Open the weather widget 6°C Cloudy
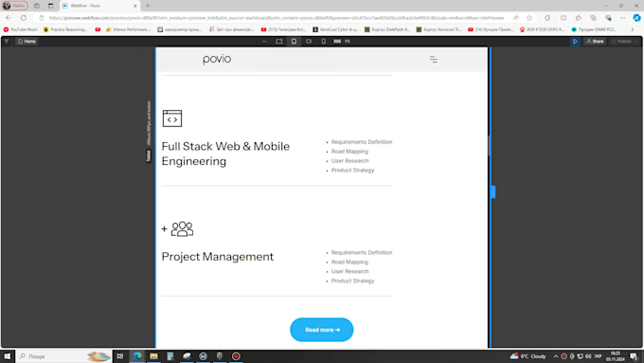The height and width of the screenshot is (363, 644). pyautogui.click(x=528, y=356)
